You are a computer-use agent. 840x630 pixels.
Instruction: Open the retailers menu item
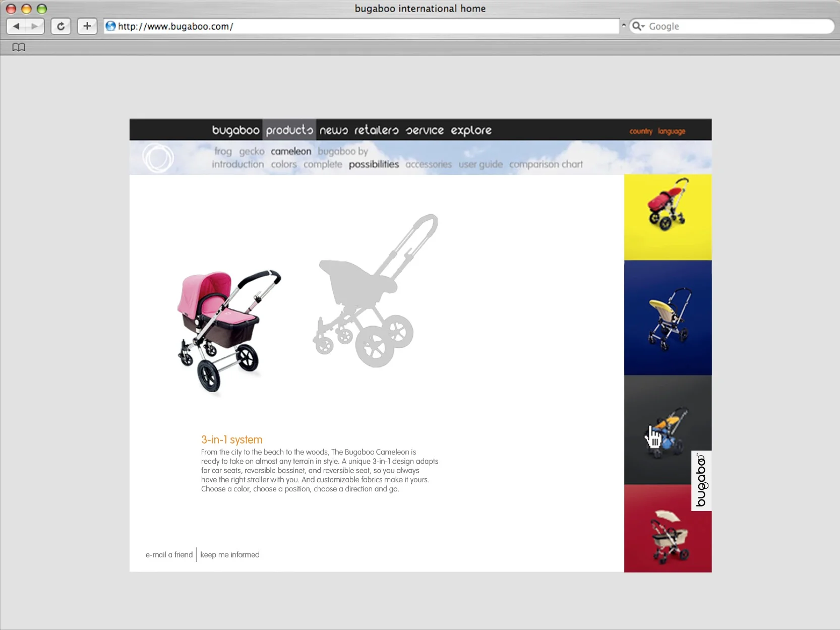376,130
